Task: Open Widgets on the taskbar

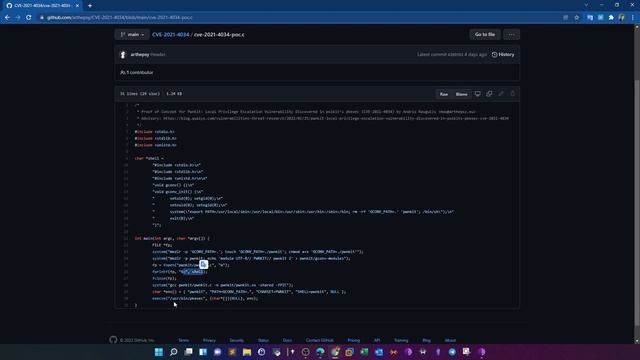Action: click(x=203, y=352)
